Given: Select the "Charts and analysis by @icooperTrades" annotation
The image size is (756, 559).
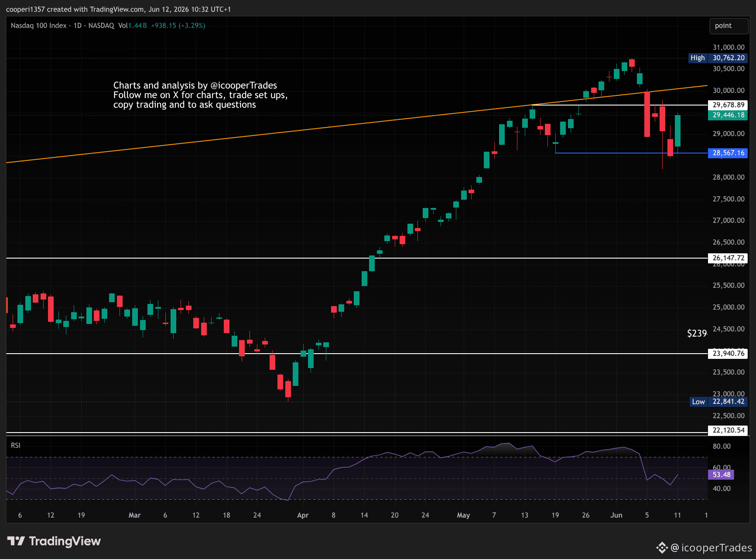Looking at the screenshot, I should [x=195, y=85].
